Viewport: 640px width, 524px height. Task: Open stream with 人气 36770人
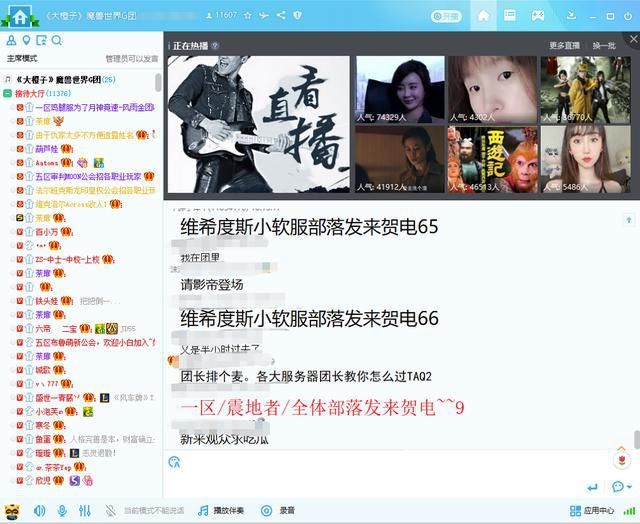pos(585,89)
